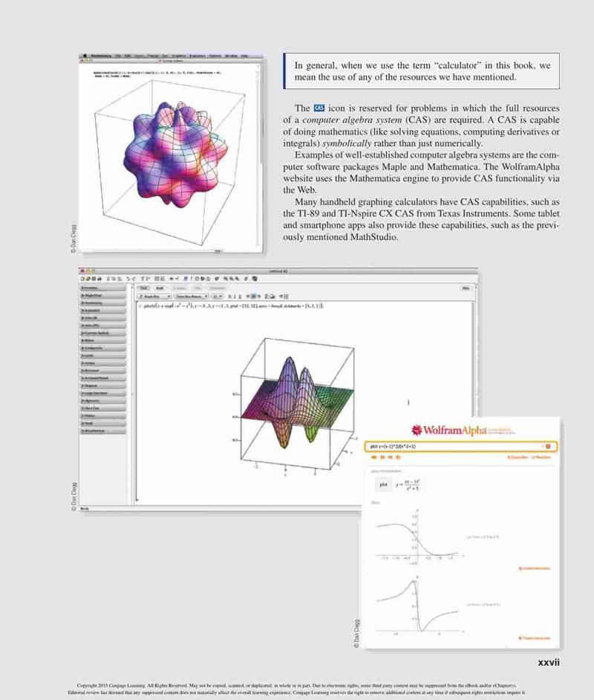Click the redo arrow in Maple toolbar
The image size is (594, 700).
134,279
